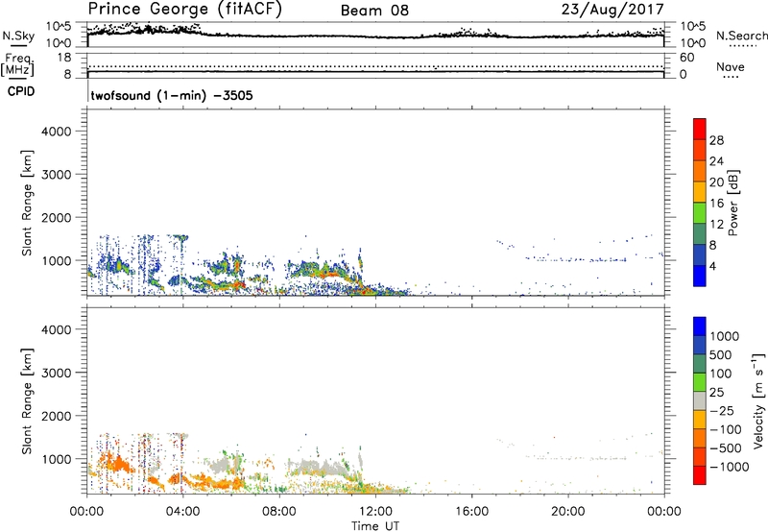The image size is (768, 532).
Task: Click the 'Nave' legend label
Action: click(x=731, y=67)
